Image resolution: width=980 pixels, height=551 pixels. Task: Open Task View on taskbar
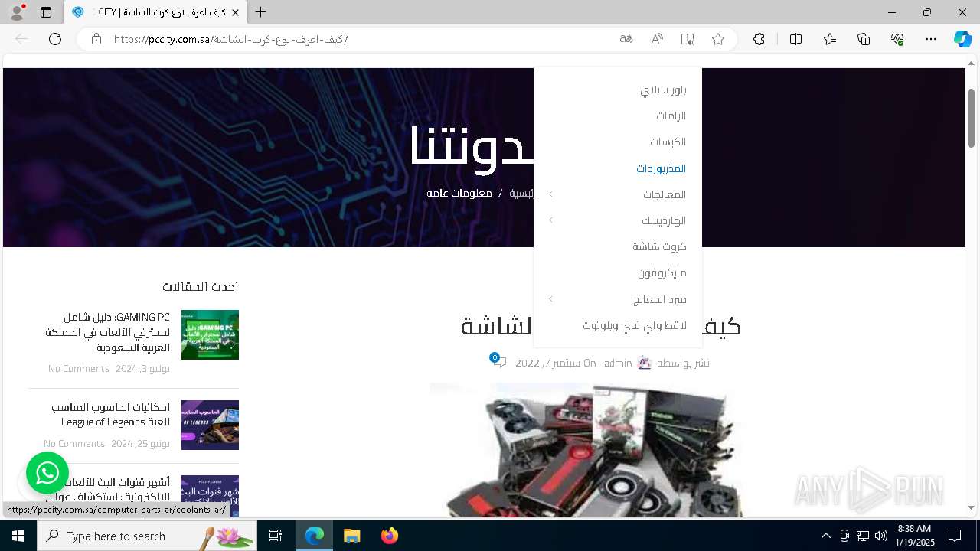click(276, 536)
